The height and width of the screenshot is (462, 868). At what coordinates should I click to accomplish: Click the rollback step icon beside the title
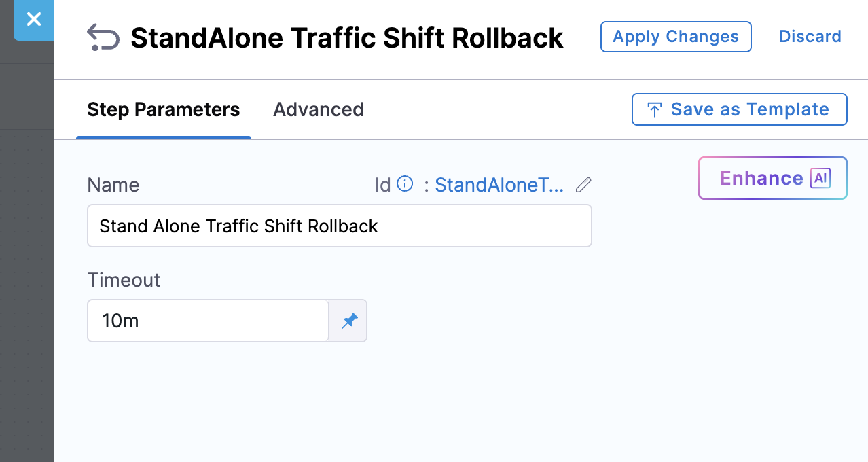[x=103, y=38]
